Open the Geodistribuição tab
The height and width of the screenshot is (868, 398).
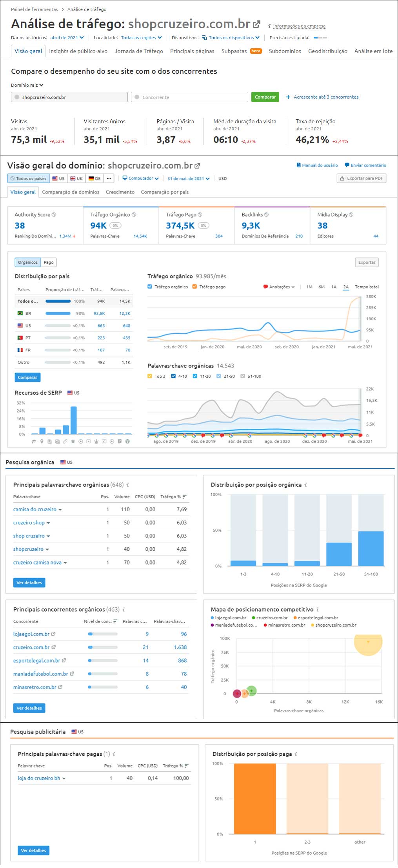tap(327, 51)
